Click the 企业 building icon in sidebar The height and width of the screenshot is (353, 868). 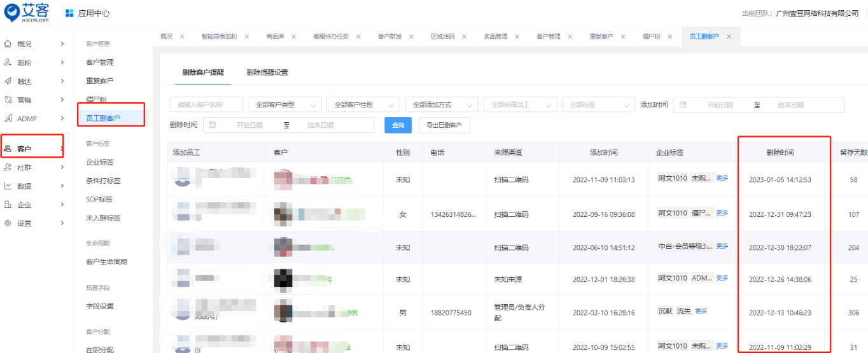pyautogui.click(x=8, y=205)
